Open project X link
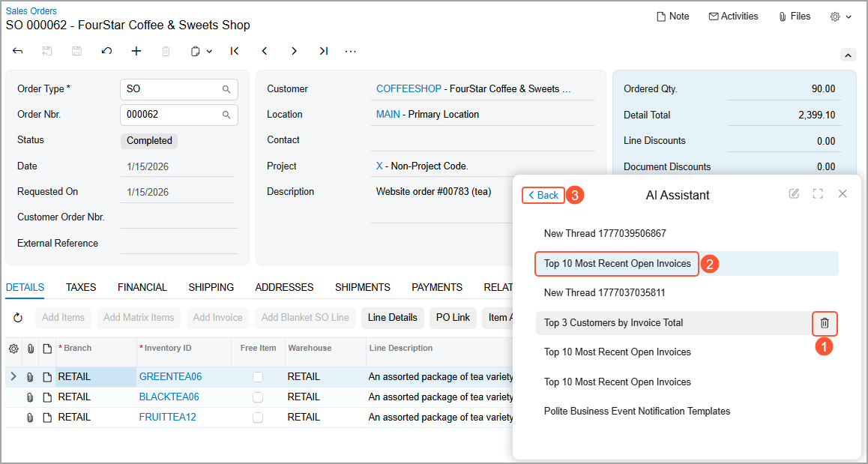 click(379, 166)
